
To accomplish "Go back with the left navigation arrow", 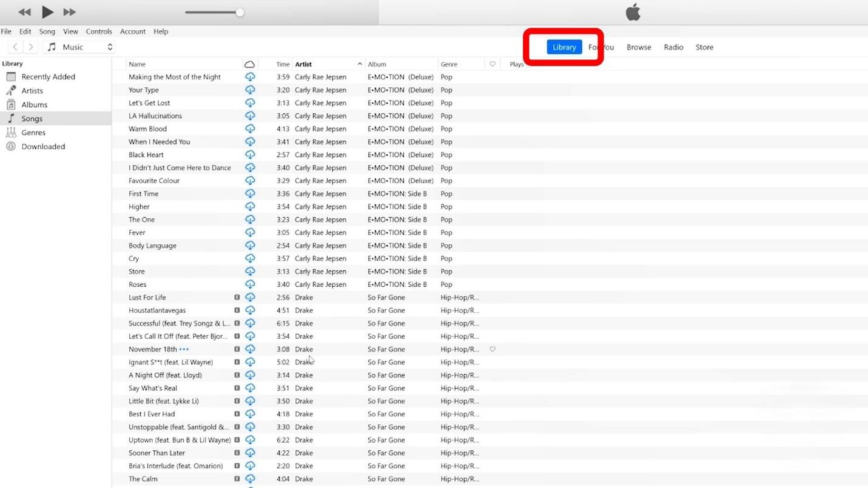I will click(16, 47).
